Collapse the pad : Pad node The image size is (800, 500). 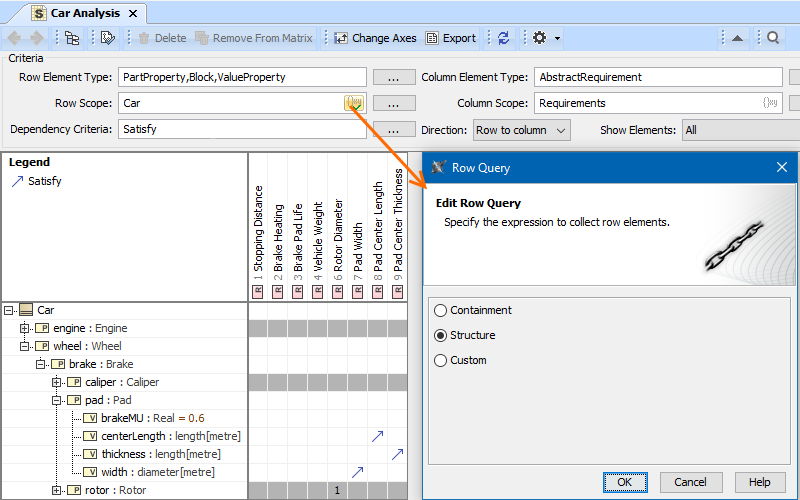(57, 400)
